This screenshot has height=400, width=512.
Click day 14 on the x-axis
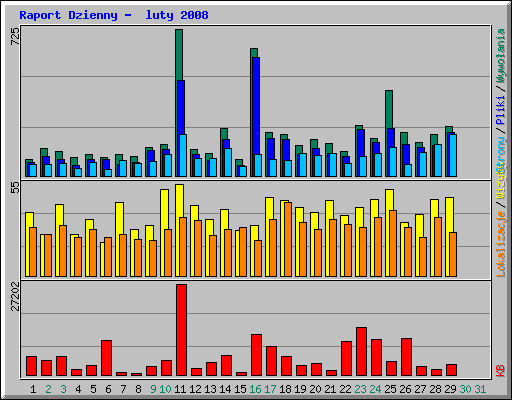[225, 389]
